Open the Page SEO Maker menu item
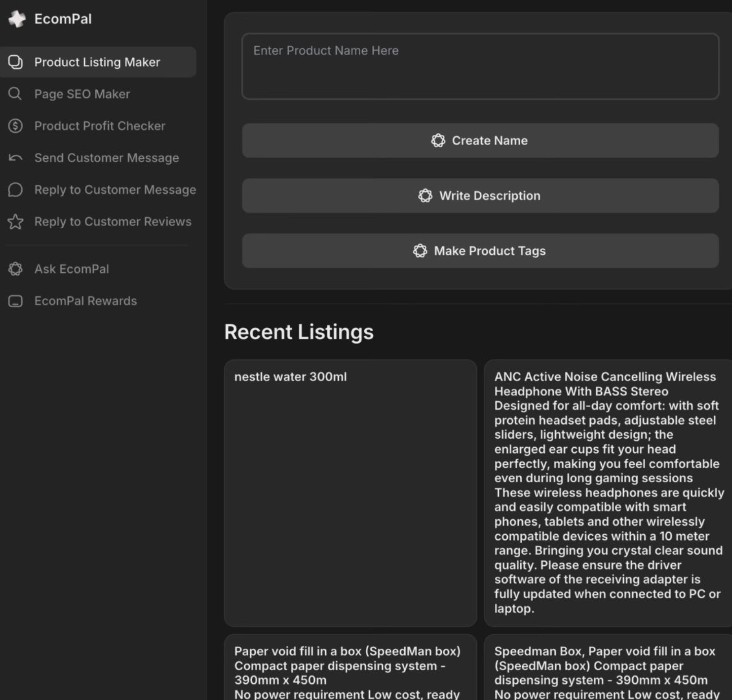732x700 pixels. point(82,94)
